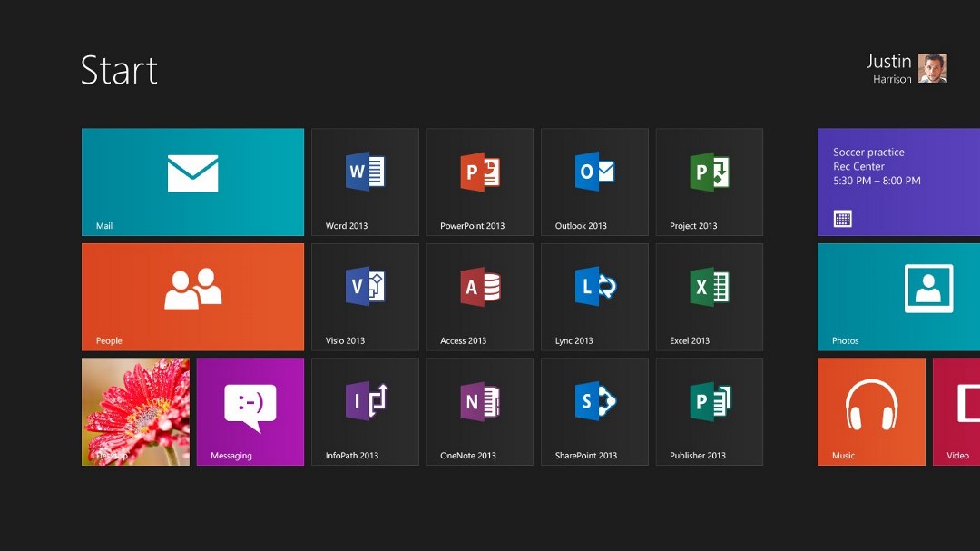This screenshot has width=980, height=551.
Task: Click Justin Harrison's profile picture
Action: [x=934, y=68]
